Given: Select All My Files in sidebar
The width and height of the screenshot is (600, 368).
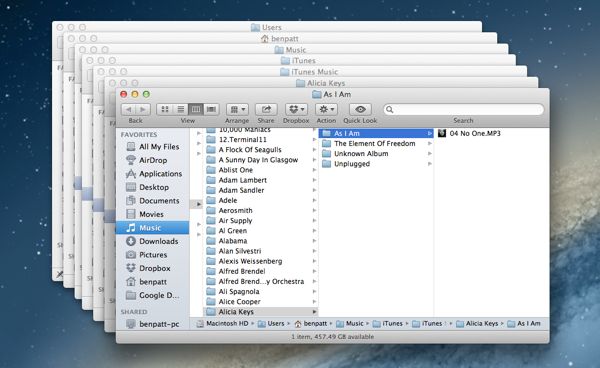Looking at the screenshot, I should click(x=152, y=147).
